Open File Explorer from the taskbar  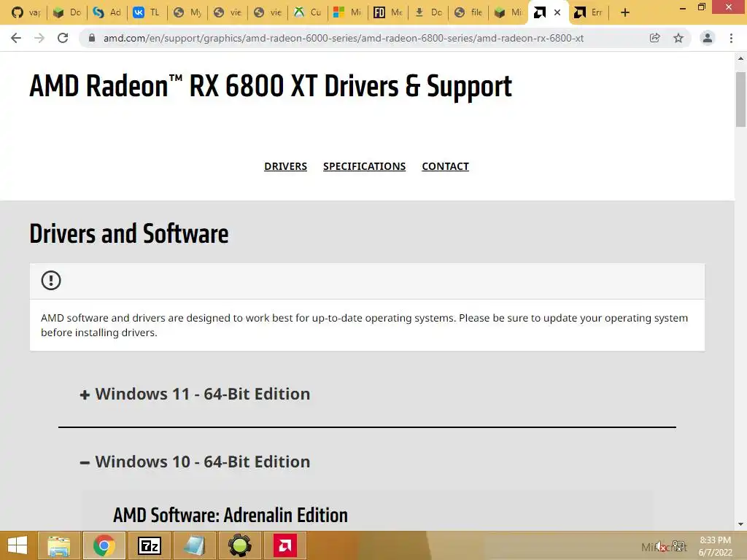point(58,545)
